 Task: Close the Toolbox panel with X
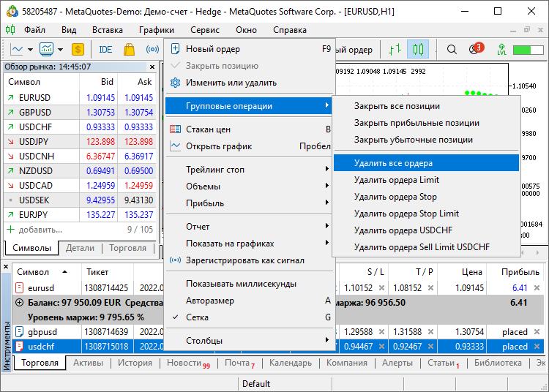pyautogui.click(x=6, y=267)
